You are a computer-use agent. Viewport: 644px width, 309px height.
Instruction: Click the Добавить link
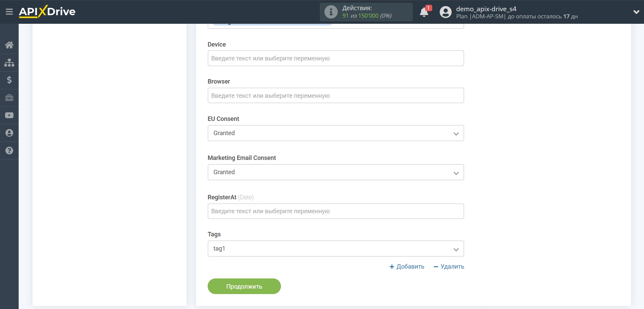click(x=407, y=267)
